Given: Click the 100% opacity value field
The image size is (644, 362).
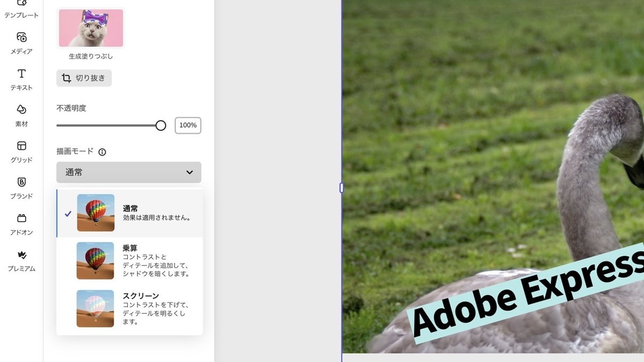Looking at the screenshot, I should click(188, 125).
